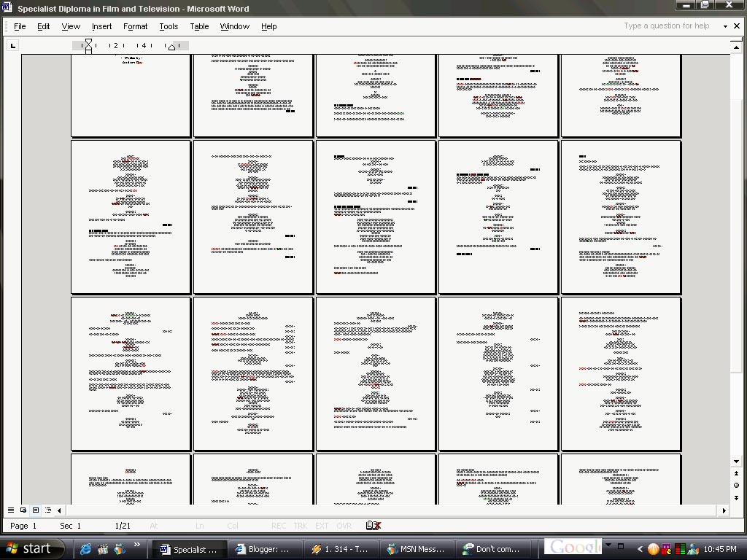Image resolution: width=747 pixels, height=560 pixels.
Task: Click the 10:45 PM taskbar clock
Action: [720, 549]
